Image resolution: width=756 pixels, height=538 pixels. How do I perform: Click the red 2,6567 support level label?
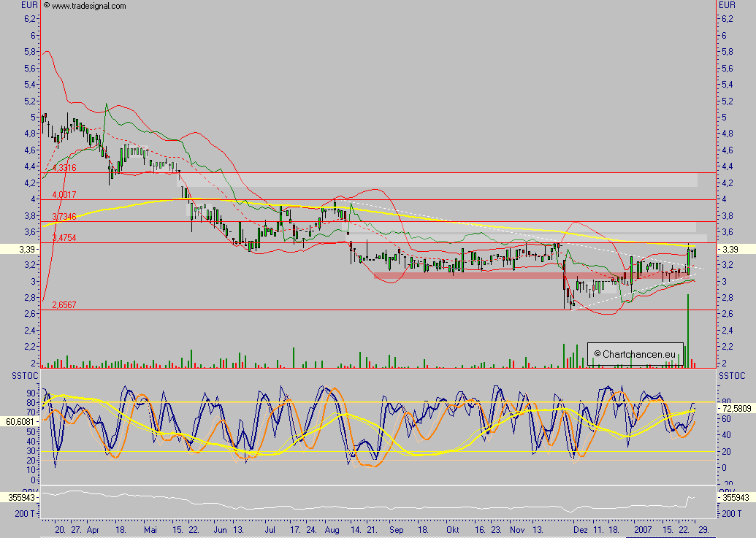[64, 304]
